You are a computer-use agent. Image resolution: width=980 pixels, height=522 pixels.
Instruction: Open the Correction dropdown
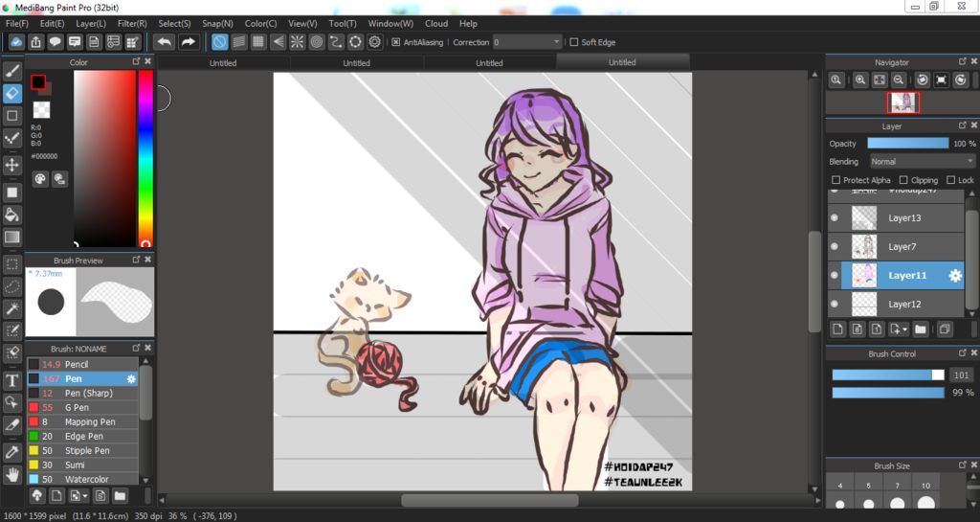(x=527, y=42)
